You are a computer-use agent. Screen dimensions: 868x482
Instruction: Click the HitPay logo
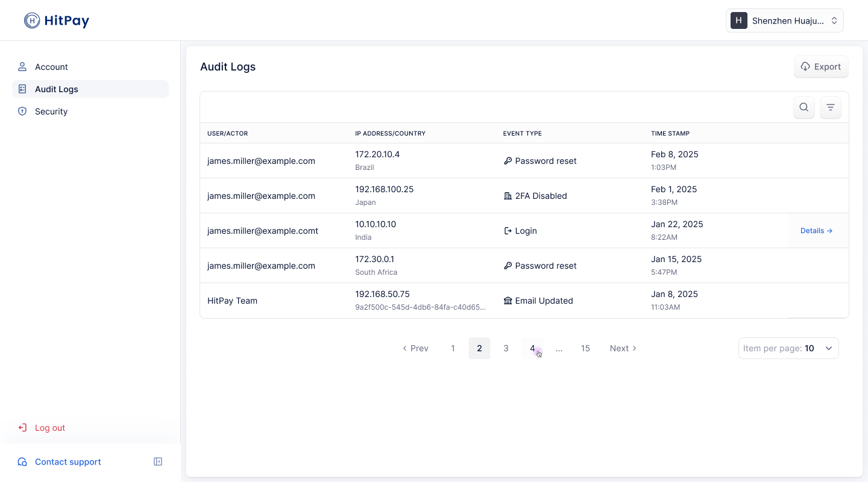tap(57, 20)
